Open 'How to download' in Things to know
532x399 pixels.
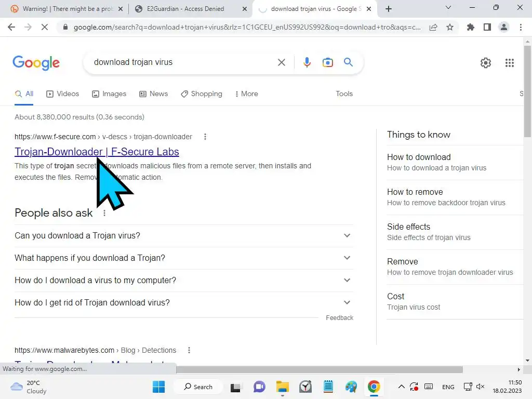point(455,163)
